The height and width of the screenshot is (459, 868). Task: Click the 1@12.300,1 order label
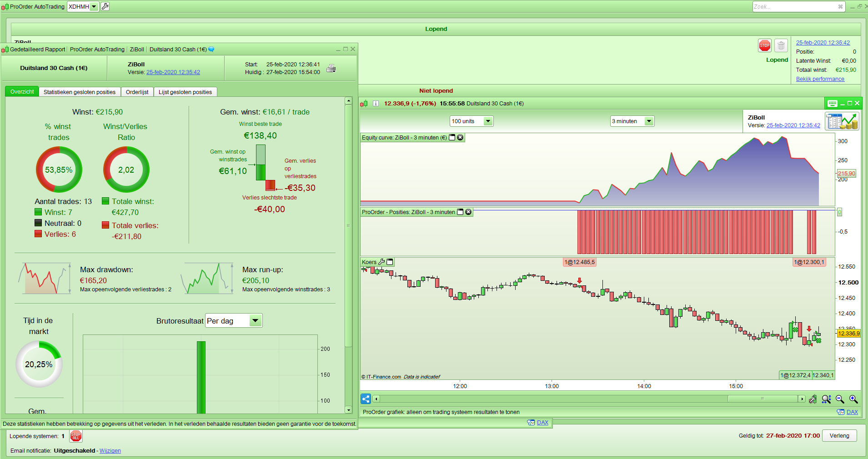pos(809,262)
